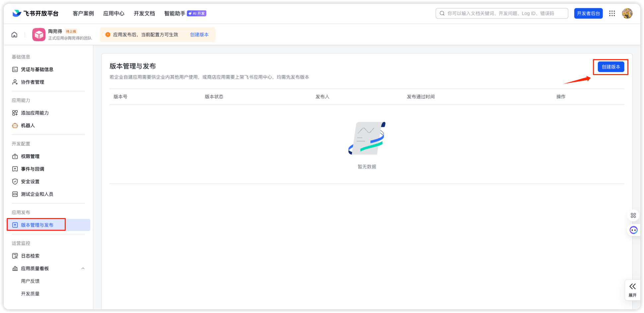Viewport: 644px width, 313px height.
Task: Click the 版本状态 column header
Action: (x=214, y=97)
